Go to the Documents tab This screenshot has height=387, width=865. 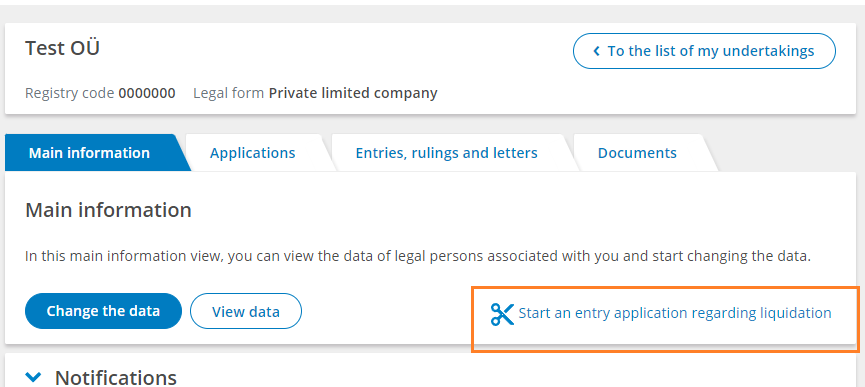(637, 153)
